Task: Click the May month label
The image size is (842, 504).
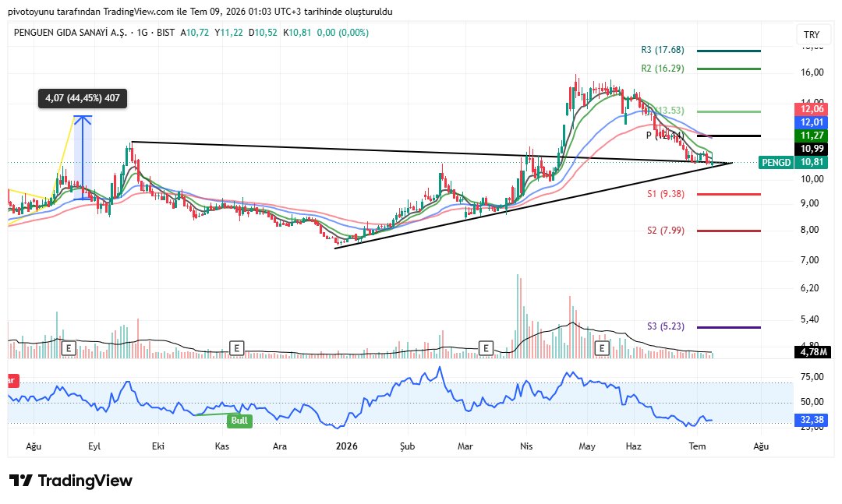Action: [x=587, y=446]
